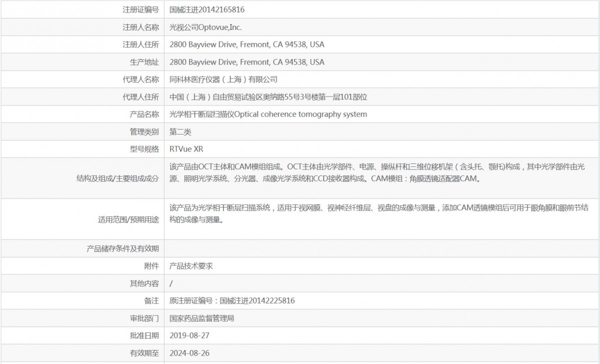This screenshot has height=364, width=600.
Task: Click the 适用范围/预期用途 label
Action: pyautogui.click(x=129, y=219)
